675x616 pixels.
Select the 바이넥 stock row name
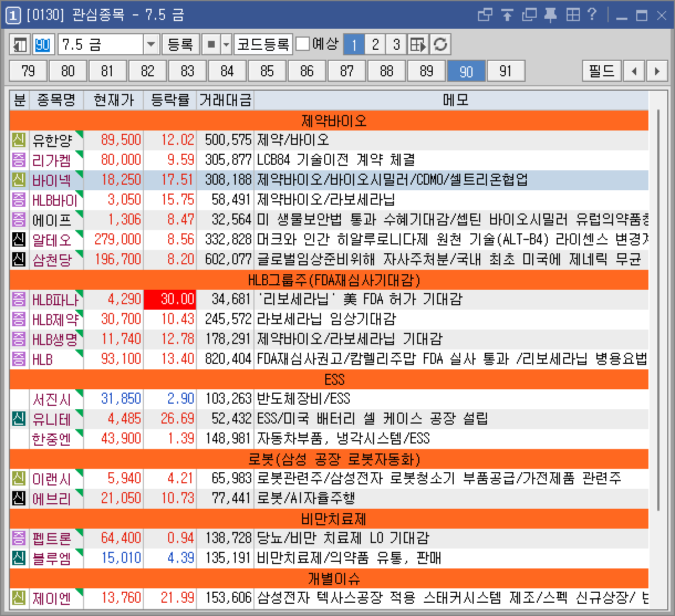(52, 180)
